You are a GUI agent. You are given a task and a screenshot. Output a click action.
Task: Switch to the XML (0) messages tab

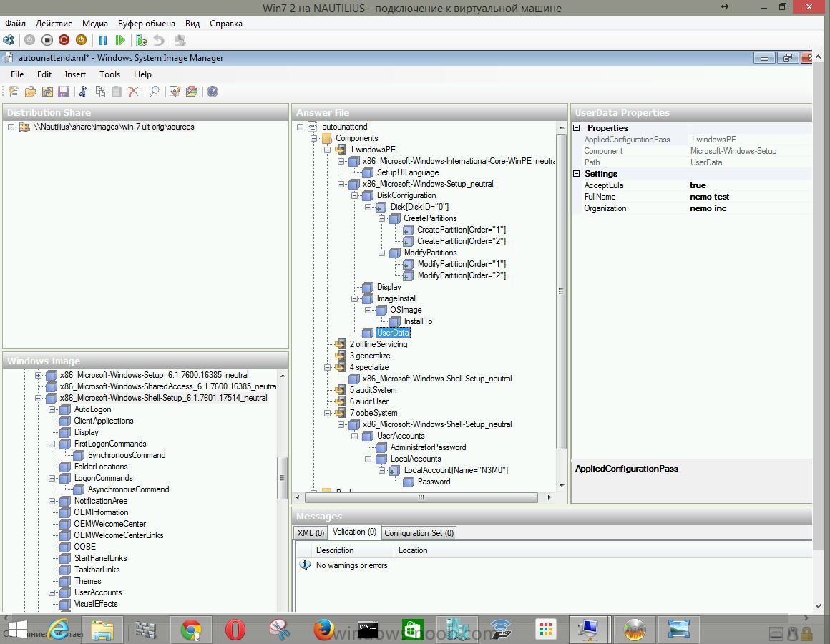311,533
